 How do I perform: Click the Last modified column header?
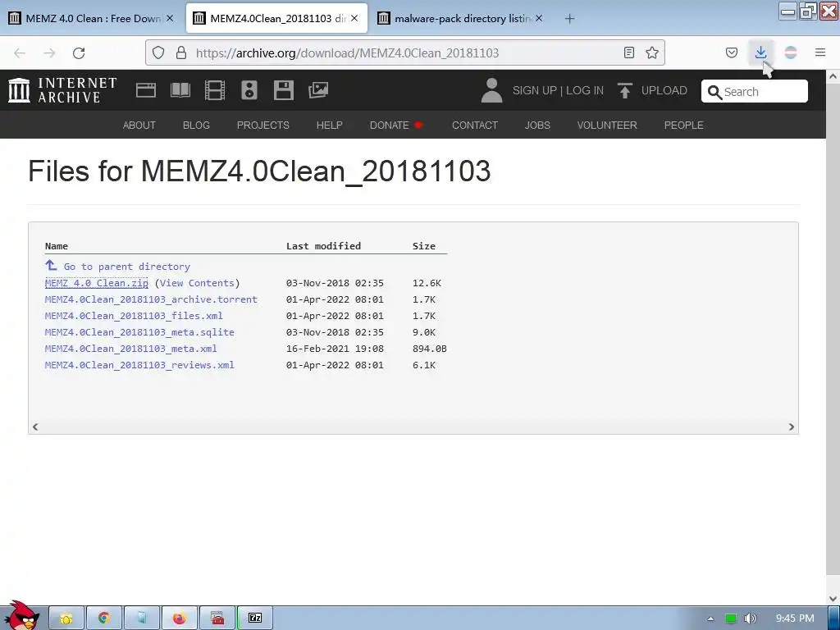coord(323,246)
